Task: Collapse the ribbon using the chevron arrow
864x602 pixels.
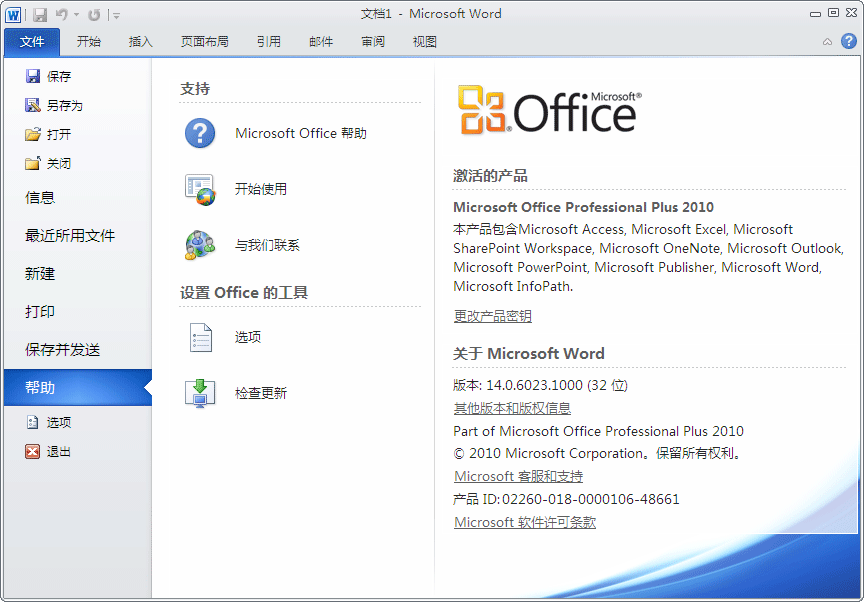Action: coord(827,42)
